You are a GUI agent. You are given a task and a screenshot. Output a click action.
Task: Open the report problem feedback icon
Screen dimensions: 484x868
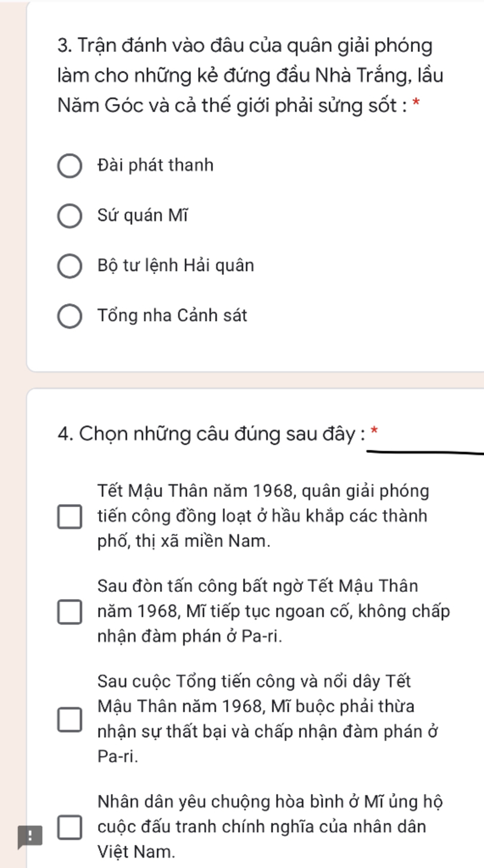coord(30,837)
